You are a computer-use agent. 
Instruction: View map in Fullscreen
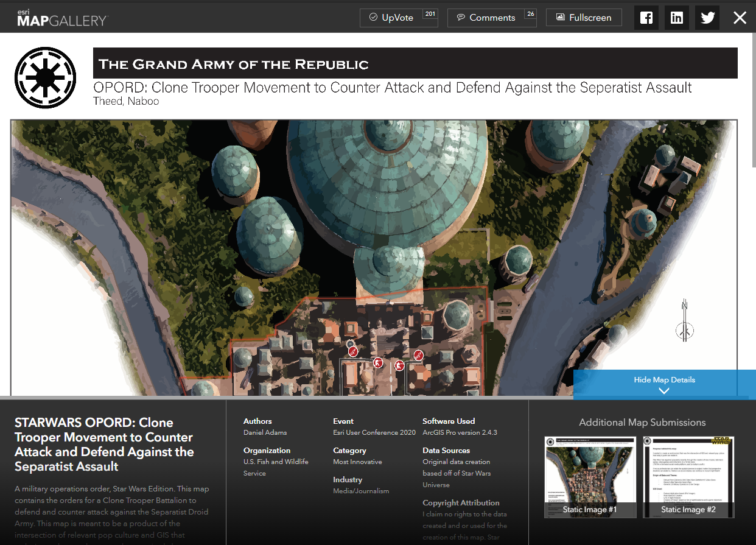[584, 18]
